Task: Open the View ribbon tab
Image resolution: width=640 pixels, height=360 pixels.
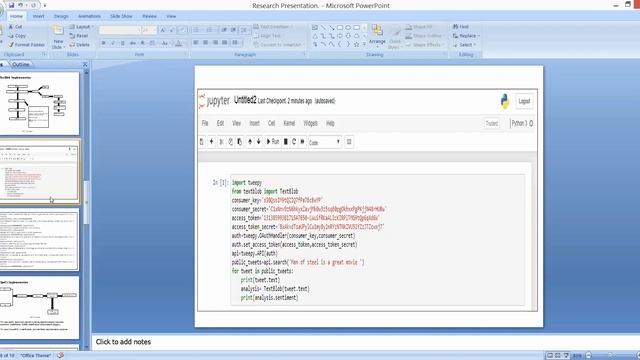Action: click(171, 16)
